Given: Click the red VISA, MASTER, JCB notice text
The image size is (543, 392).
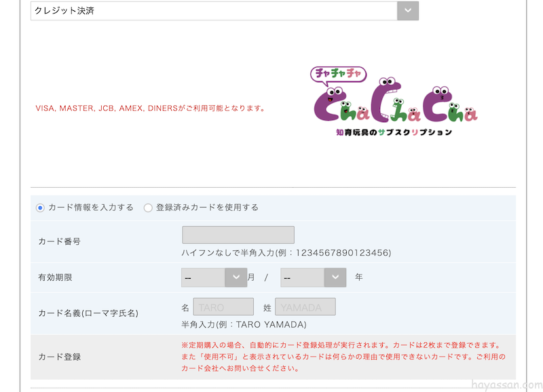Looking at the screenshot, I should coord(150,108).
